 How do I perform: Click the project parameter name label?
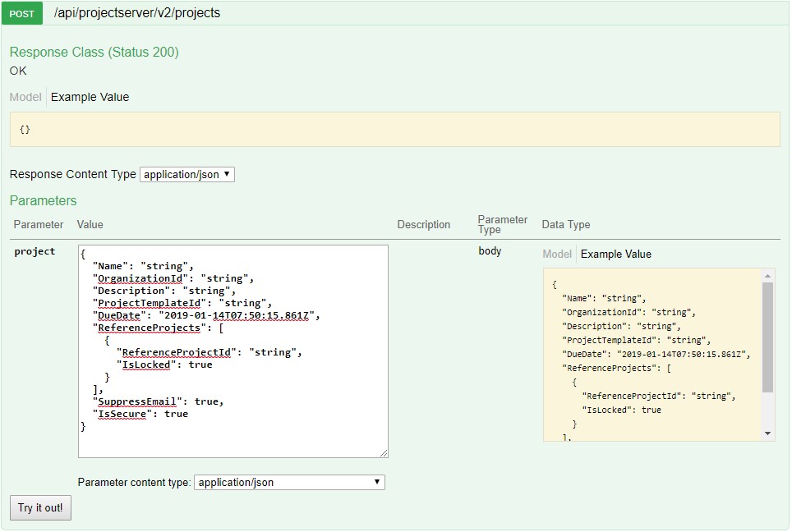coord(35,251)
